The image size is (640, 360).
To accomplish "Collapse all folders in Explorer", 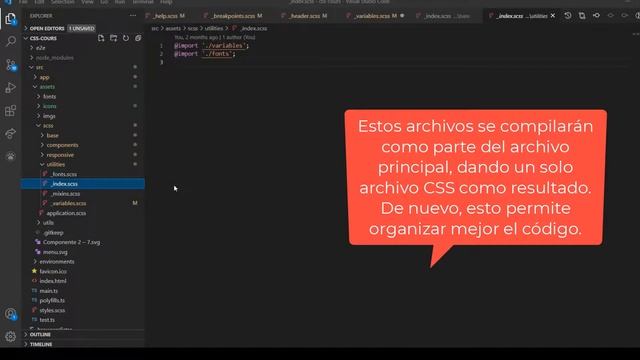I will (138, 38).
